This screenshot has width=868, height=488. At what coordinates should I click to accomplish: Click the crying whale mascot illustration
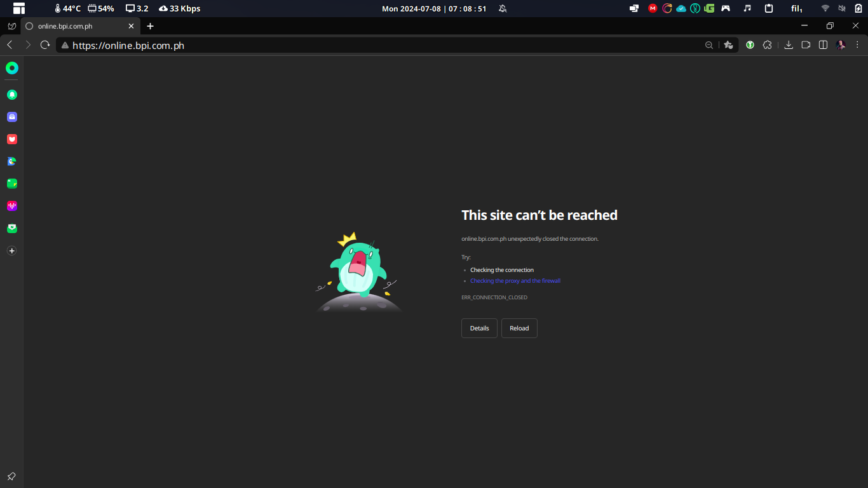point(359,272)
